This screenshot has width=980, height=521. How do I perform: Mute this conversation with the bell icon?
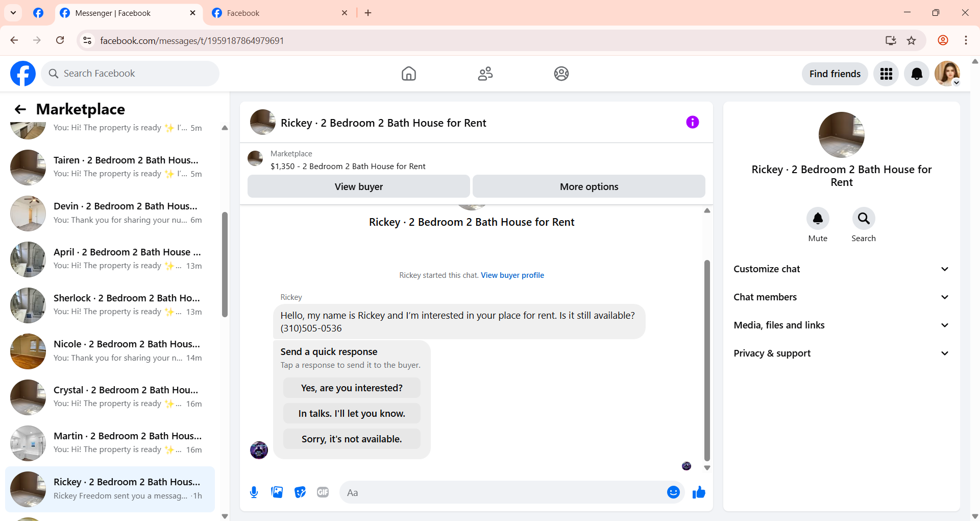pyautogui.click(x=818, y=219)
